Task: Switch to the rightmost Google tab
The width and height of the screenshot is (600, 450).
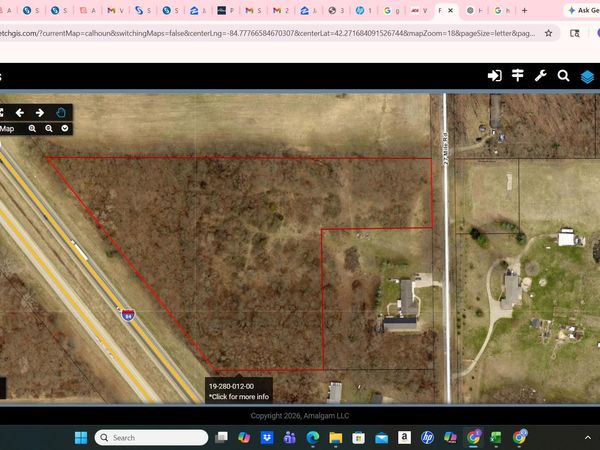Action: [502, 11]
